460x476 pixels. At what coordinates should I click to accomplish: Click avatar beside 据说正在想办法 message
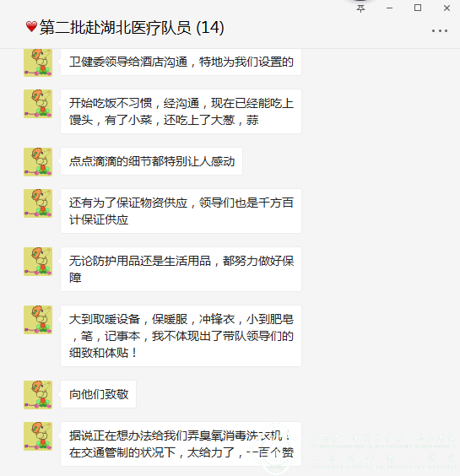pyautogui.click(x=38, y=436)
